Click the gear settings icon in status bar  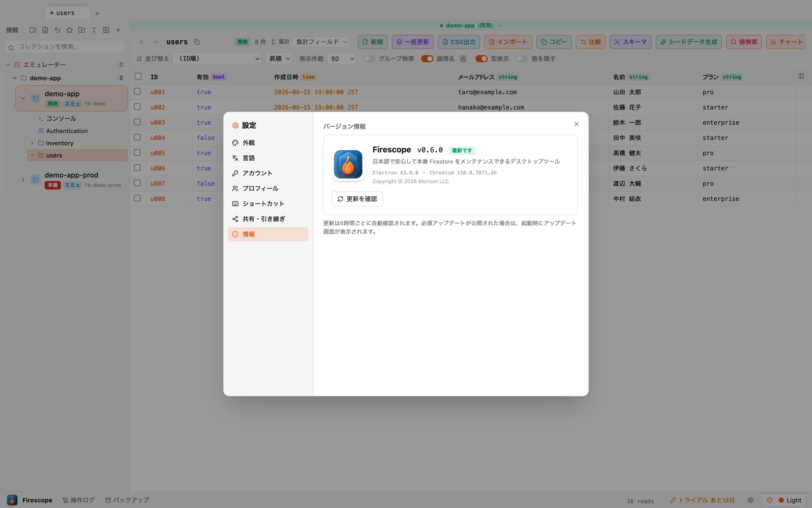[751, 500]
